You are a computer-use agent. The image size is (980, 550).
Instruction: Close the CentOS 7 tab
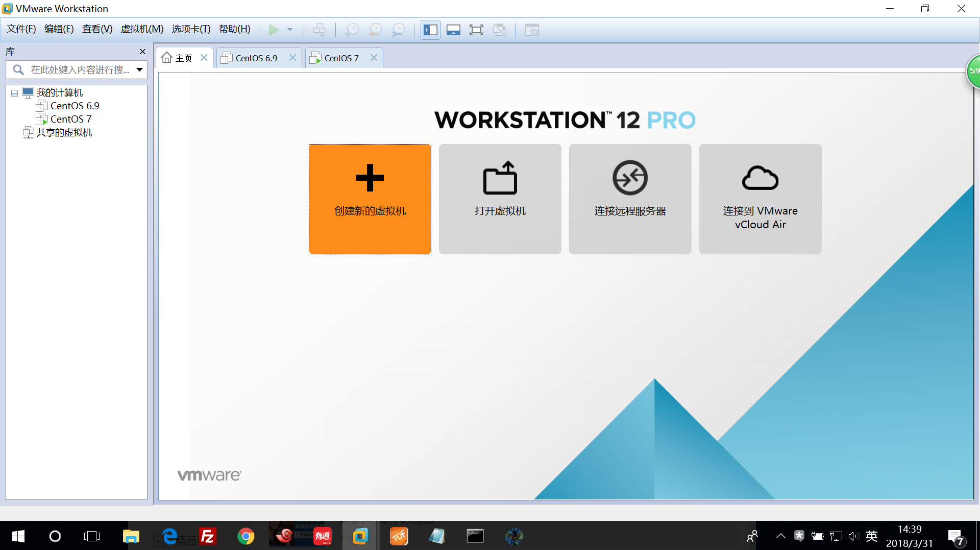374,57
